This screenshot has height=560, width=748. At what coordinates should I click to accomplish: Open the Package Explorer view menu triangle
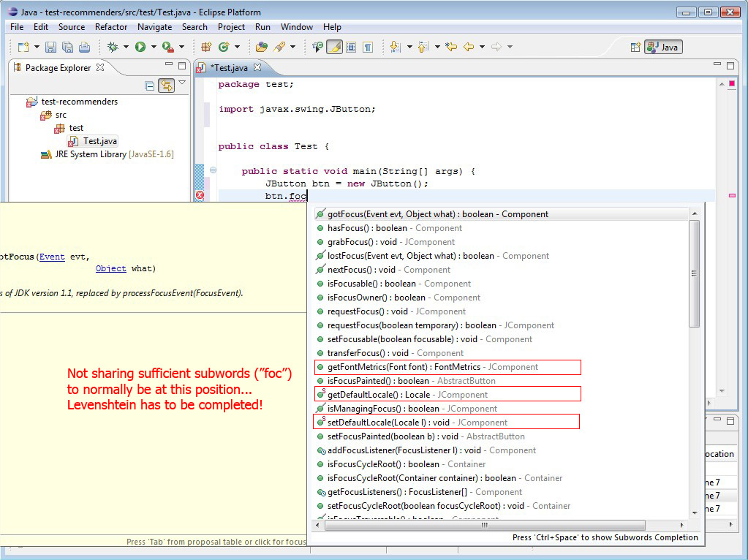coord(182,83)
